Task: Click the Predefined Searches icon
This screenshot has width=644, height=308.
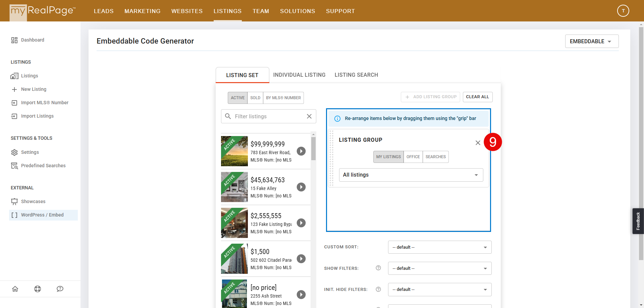Action: tap(14, 166)
